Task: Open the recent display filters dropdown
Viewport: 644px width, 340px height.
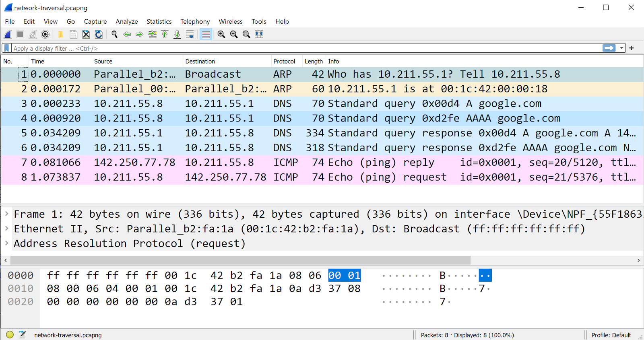Action: click(622, 48)
